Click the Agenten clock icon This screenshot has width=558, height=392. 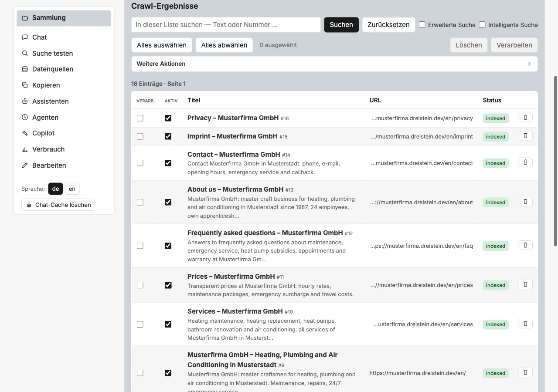[25, 117]
